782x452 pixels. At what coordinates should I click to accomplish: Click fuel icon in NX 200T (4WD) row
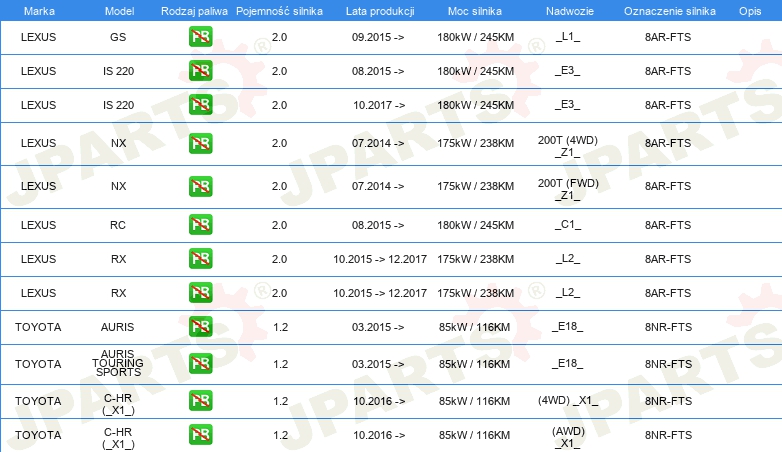point(200,143)
